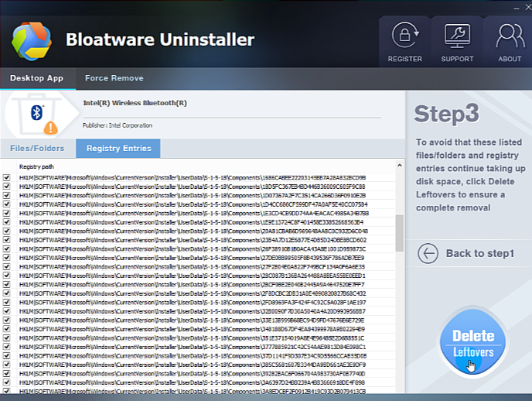Image resolution: width=532 pixels, height=401 pixels.
Task: Toggle checkbox for Components\27DE0B89... row
Action: (6, 258)
